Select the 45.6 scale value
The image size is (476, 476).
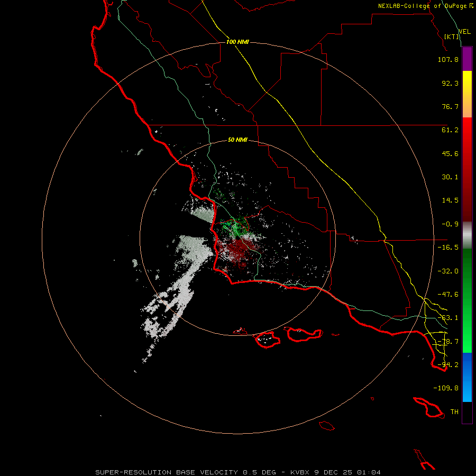(x=450, y=153)
